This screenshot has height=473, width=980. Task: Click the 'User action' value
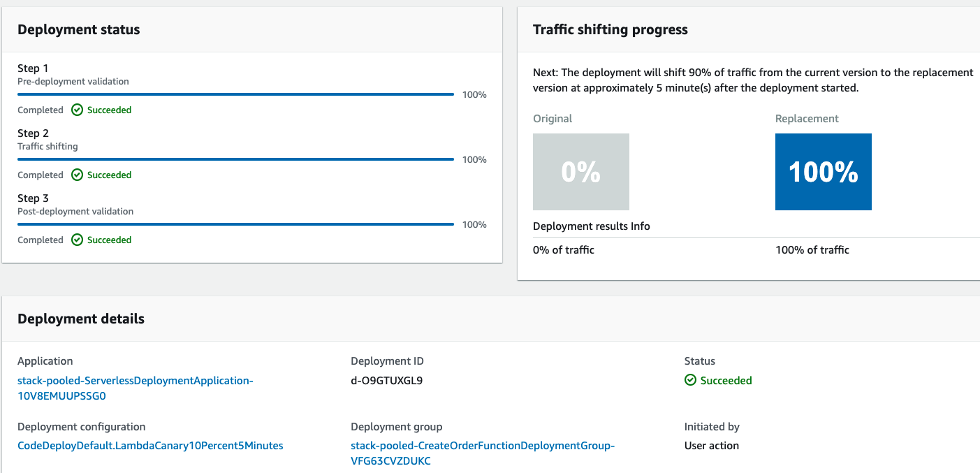tap(712, 446)
